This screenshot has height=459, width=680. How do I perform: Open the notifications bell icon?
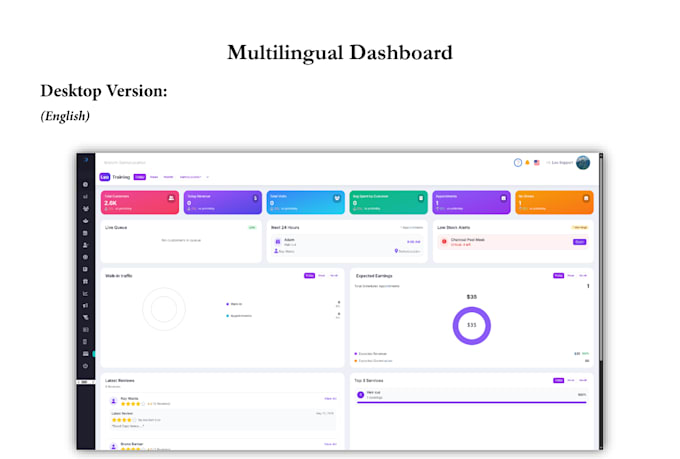point(527,163)
